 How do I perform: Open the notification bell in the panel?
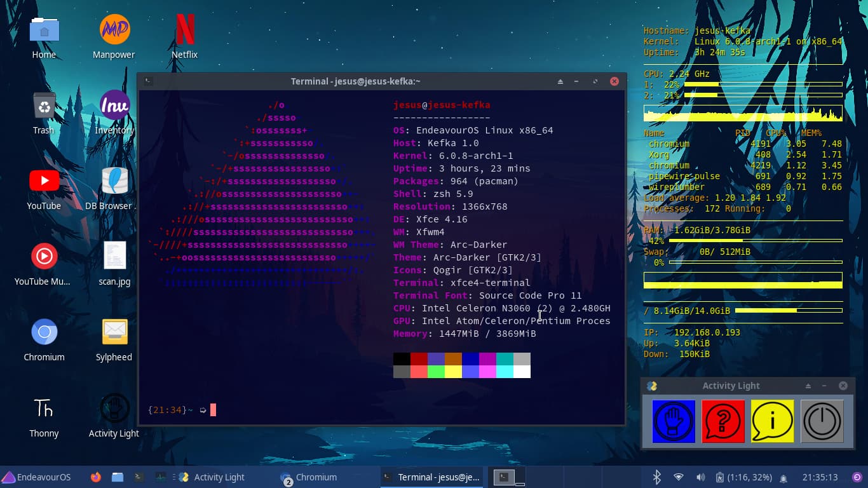click(x=783, y=478)
